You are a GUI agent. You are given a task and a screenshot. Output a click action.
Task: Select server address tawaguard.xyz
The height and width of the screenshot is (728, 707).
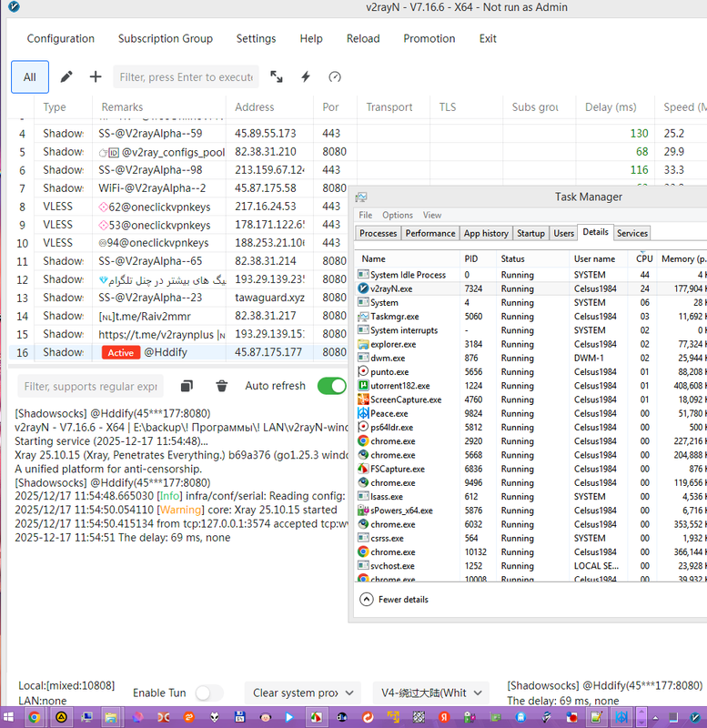pyautogui.click(x=269, y=298)
